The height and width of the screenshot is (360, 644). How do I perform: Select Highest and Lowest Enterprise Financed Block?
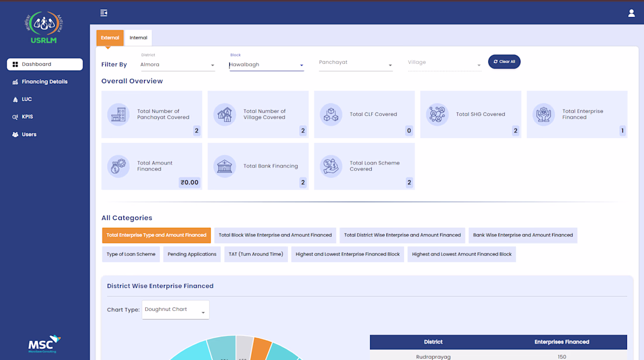(347, 254)
